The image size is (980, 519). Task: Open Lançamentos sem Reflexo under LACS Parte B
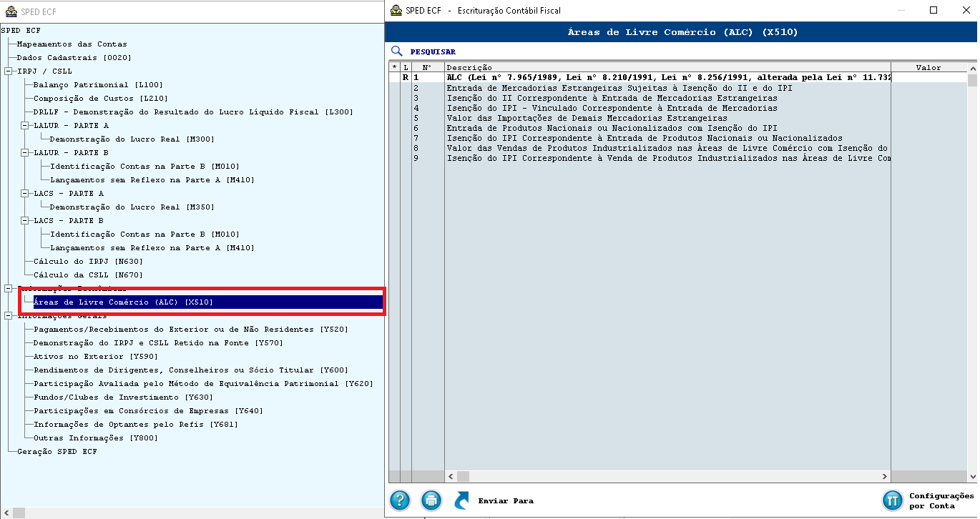coord(152,247)
